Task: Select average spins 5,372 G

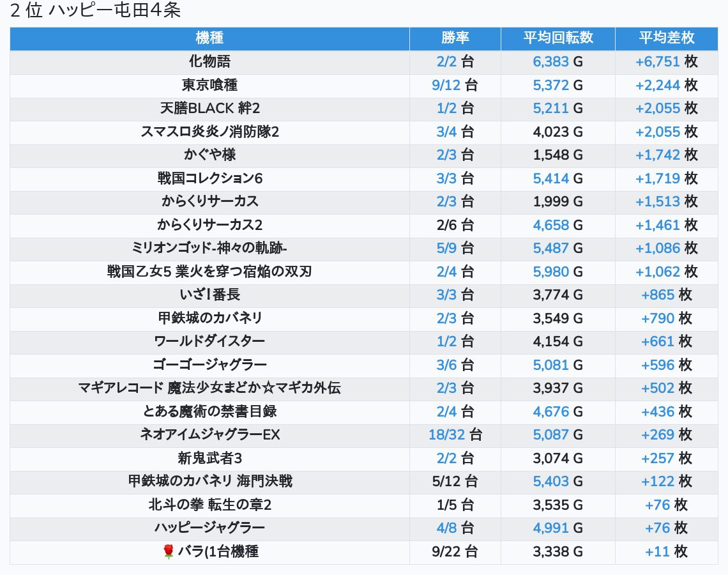Action: 558,85
